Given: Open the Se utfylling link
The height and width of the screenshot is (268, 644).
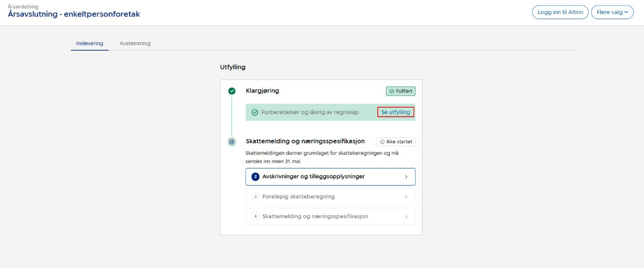Looking at the screenshot, I should pyautogui.click(x=395, y=112).
